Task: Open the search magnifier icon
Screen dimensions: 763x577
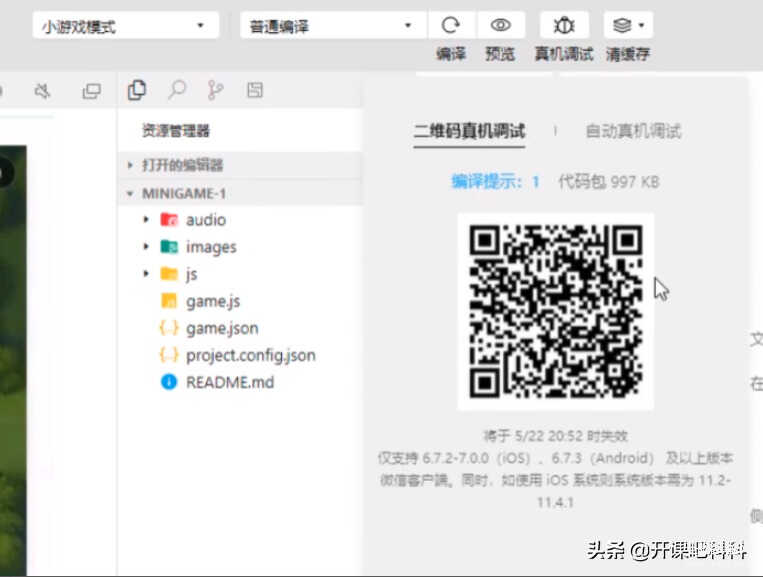Action: (177, 90)
